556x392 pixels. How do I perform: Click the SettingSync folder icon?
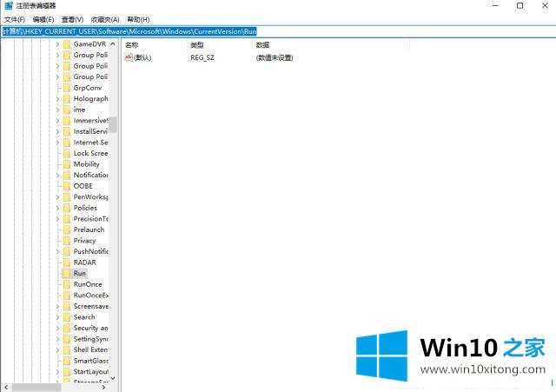67,339
